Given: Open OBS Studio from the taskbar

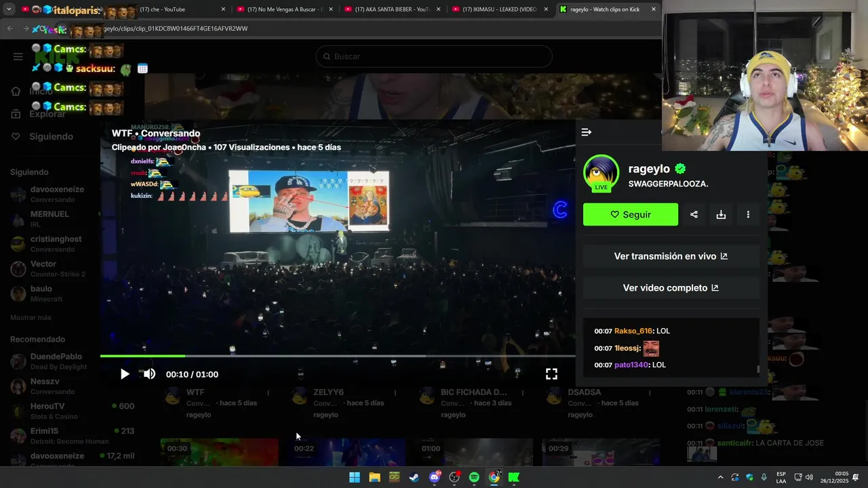Looking at the screenshot, I should tap(454, 477).
